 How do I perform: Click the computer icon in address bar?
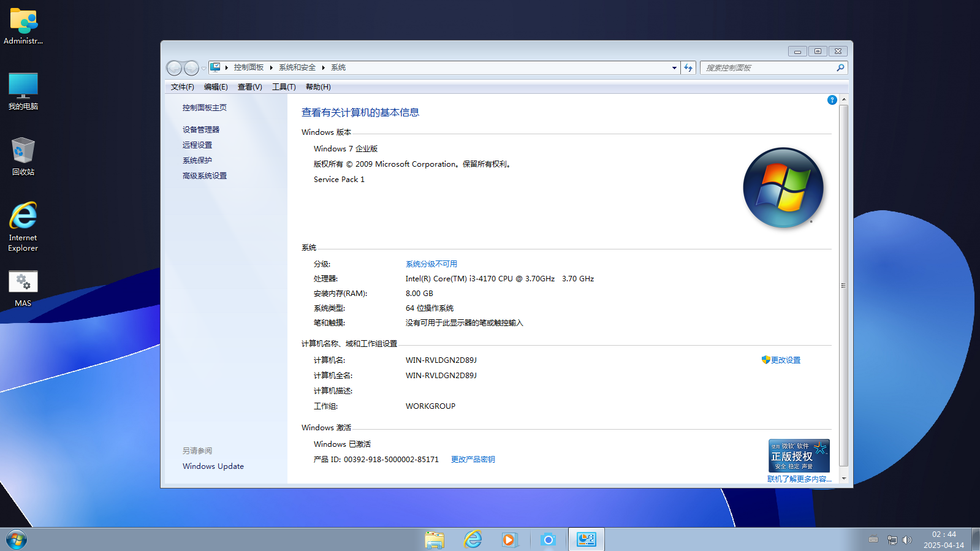(x=215, y=67)
